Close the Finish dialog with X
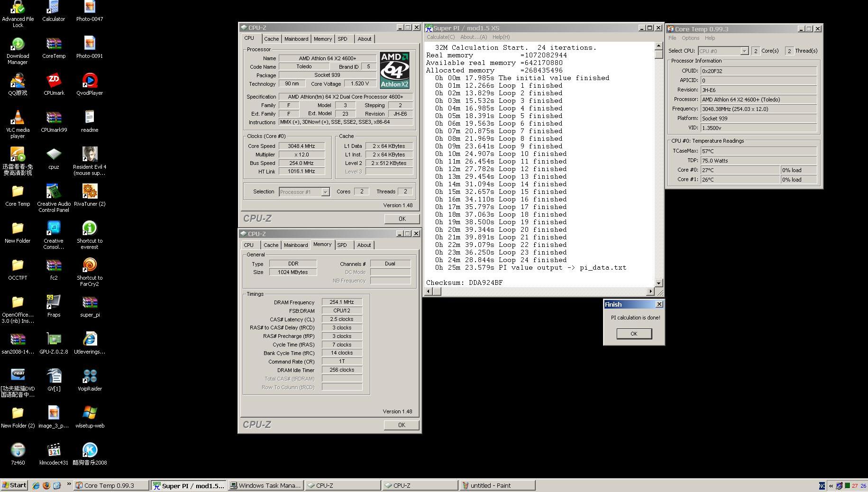The width and height of the screenshot is (868, 492). 659,304
